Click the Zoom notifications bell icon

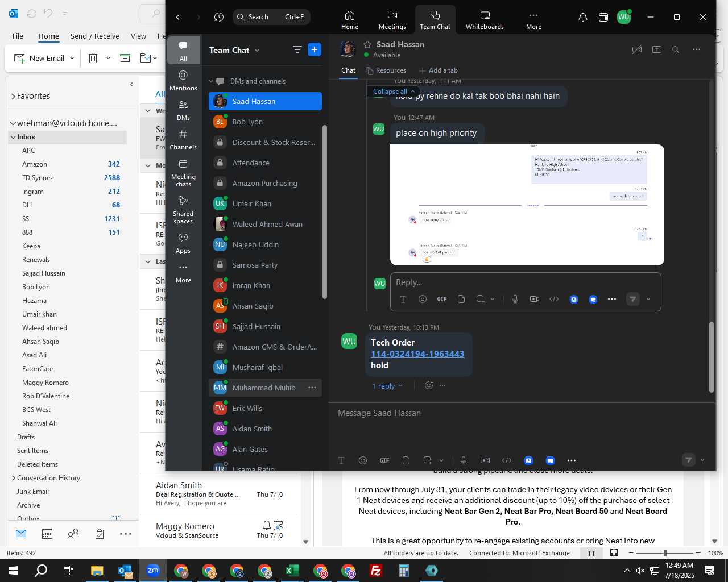583,17
